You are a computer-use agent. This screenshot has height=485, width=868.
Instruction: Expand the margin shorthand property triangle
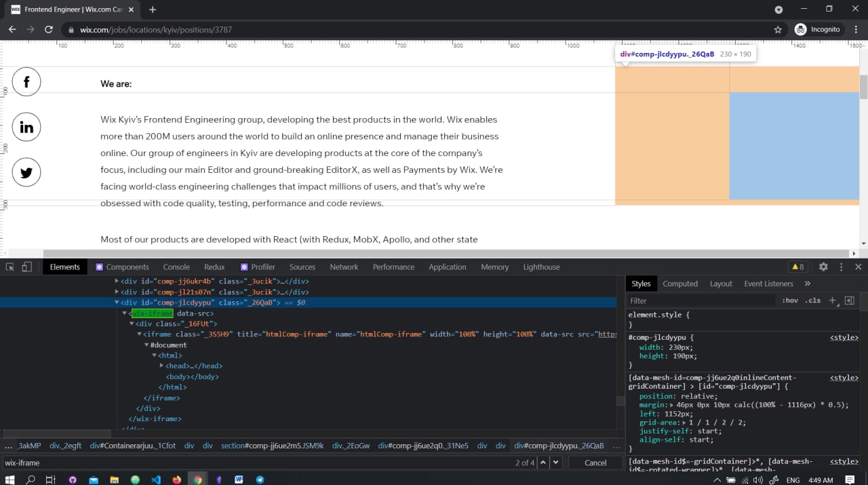[671, 405]
